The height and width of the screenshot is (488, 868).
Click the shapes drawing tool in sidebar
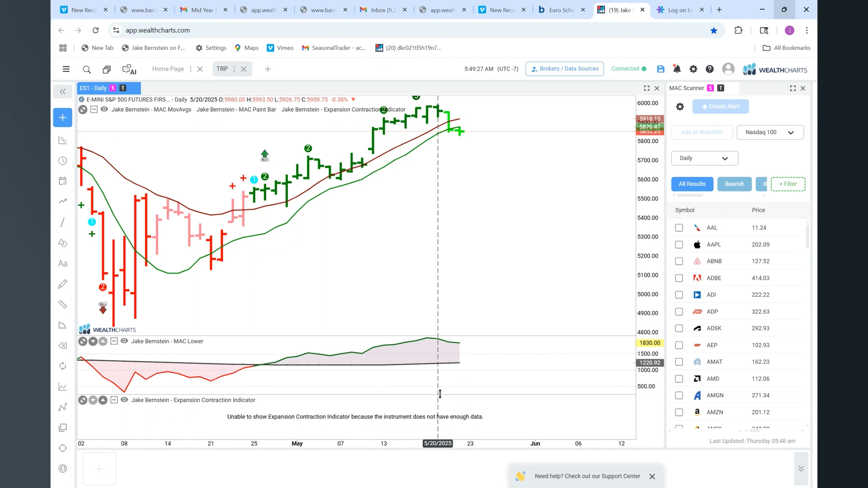coord(63,243)
